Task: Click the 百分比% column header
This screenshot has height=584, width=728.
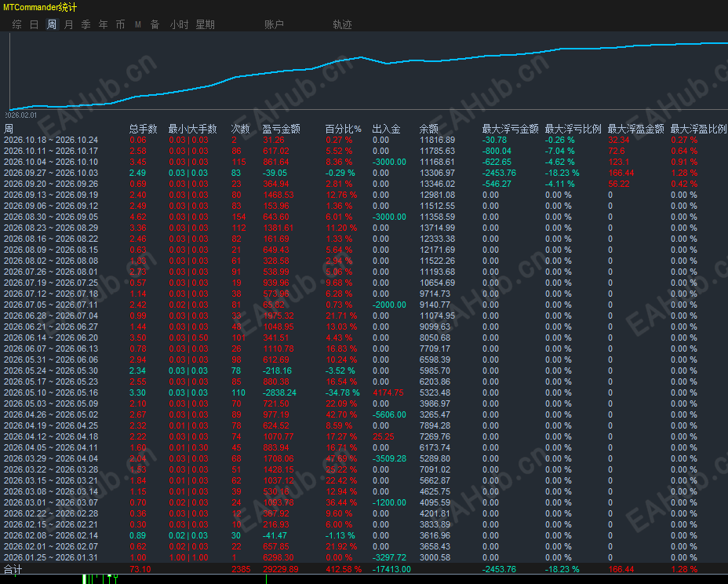Action: click(x=343, y=129)
